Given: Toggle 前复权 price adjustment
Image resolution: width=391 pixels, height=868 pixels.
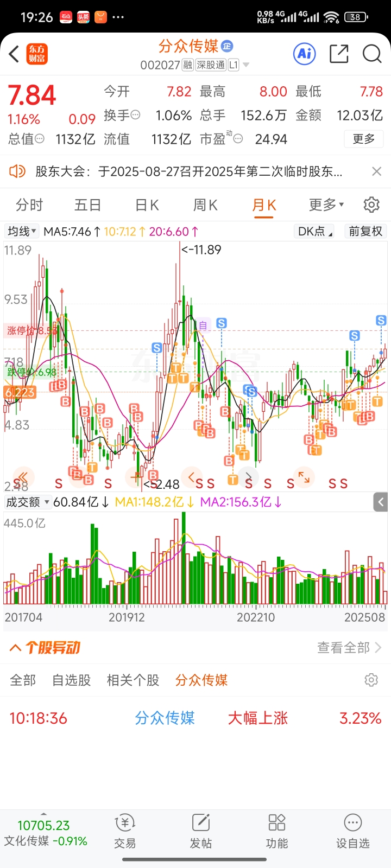Looking at the screenshot, I should coord(365,231).
